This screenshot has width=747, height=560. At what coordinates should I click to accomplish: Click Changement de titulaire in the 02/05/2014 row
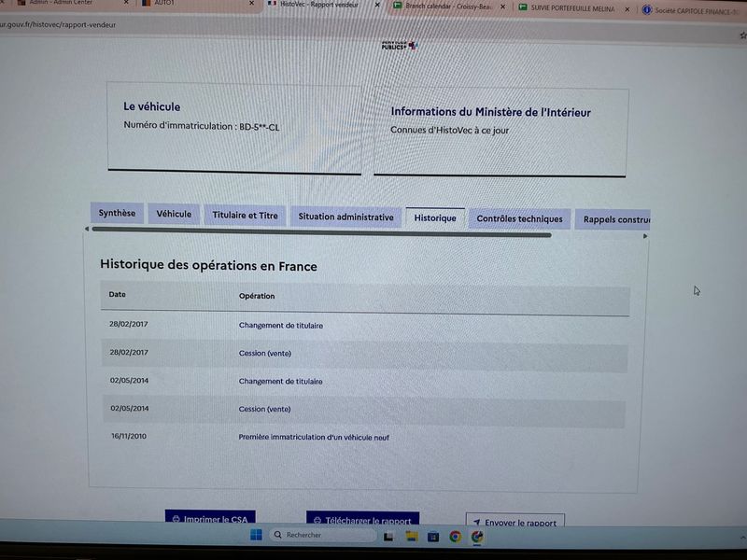click(281, 382)
